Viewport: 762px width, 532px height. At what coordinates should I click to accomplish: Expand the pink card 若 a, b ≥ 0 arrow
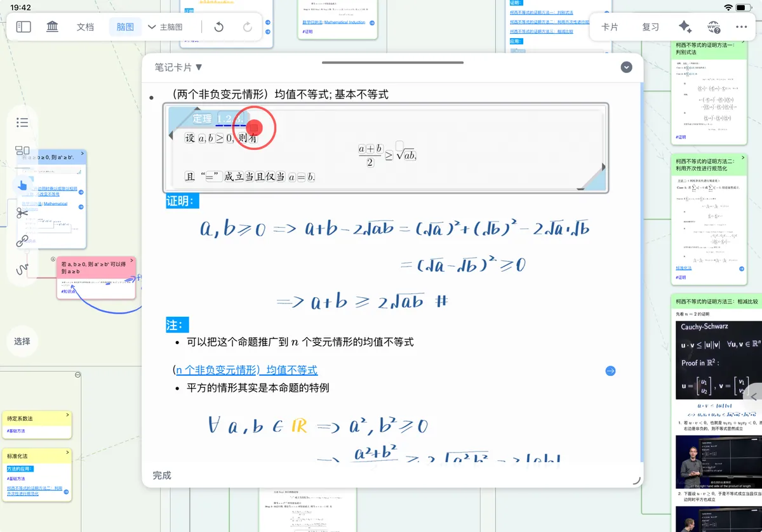click(132, 260)
